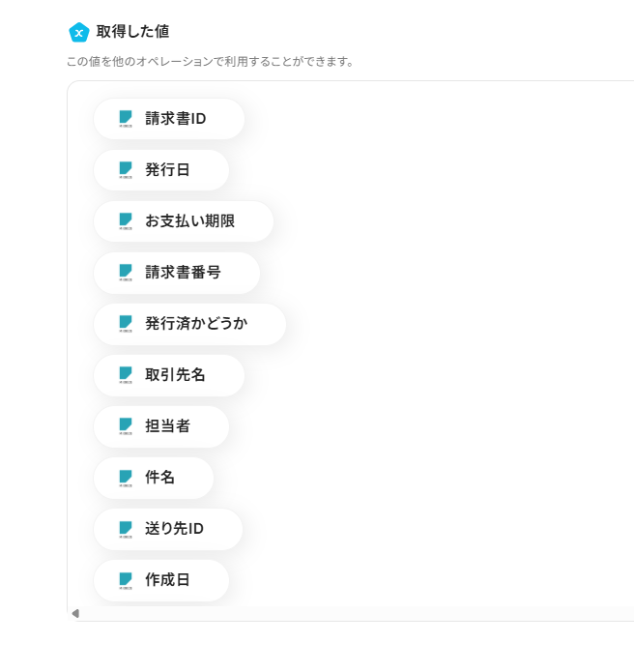
Task: Click the icon next to お支払い期限
Action: coord(126,220)
